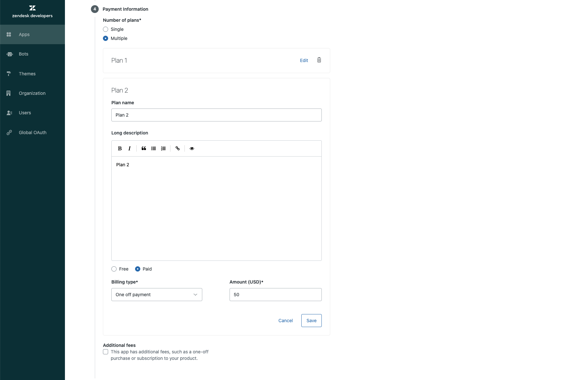Open Global OAuth in the sidebar

32,133
